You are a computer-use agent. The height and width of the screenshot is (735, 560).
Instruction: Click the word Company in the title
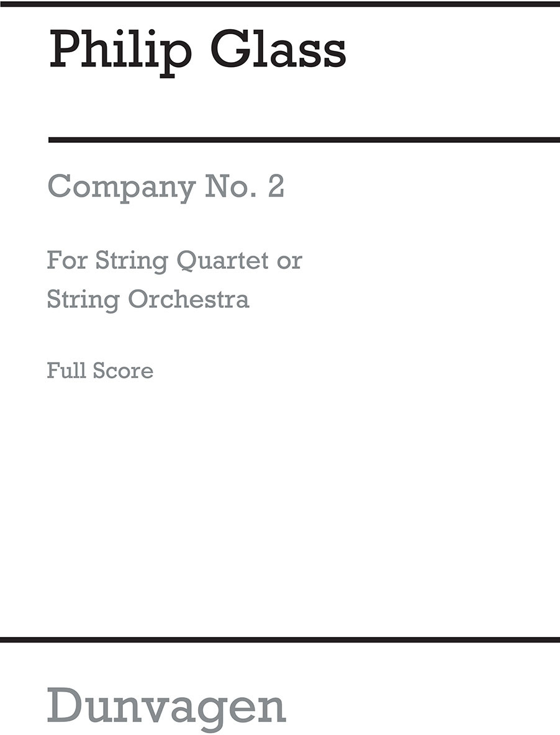coord(120,186)
